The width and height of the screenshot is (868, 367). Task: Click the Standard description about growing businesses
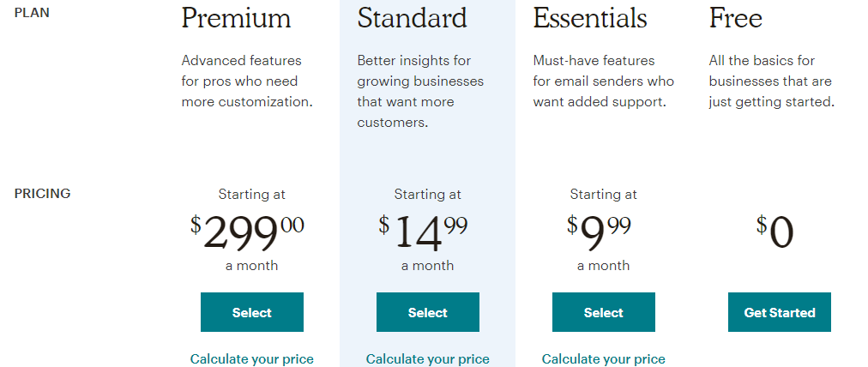(x=421, y=92)
